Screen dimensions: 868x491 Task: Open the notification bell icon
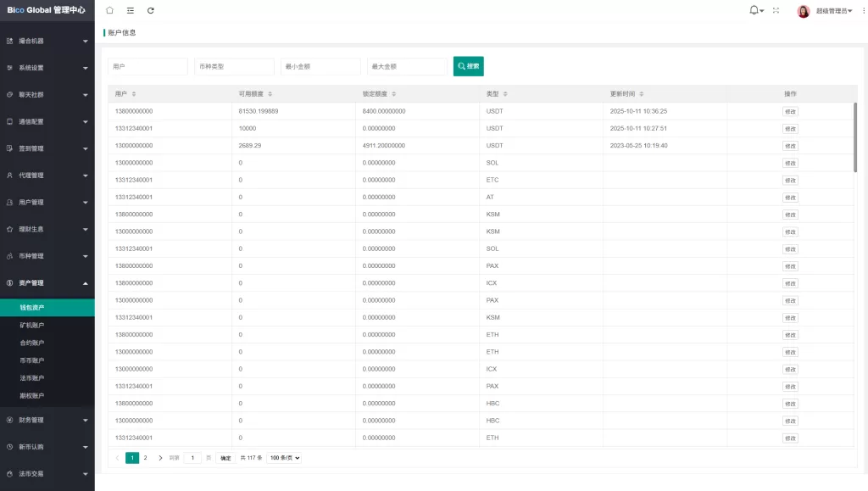tap(754, 10)
